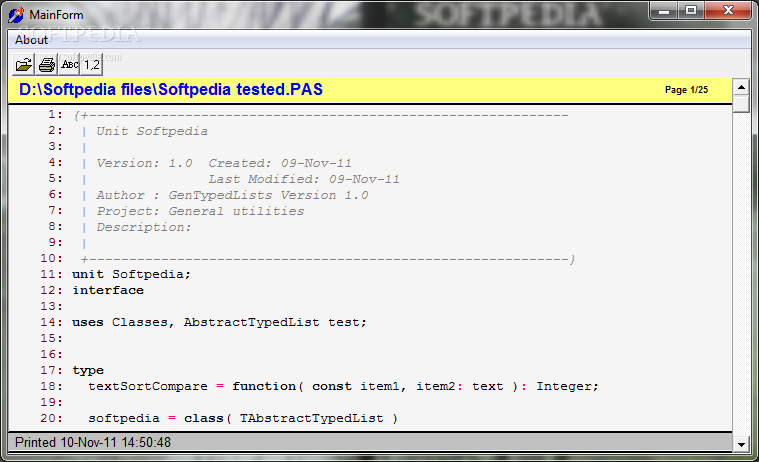Click line number '10:'

click(x=51, y=259)
